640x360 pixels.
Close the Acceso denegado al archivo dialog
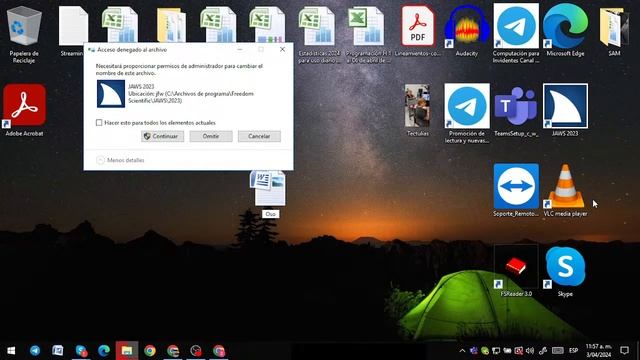coord(282,49)
